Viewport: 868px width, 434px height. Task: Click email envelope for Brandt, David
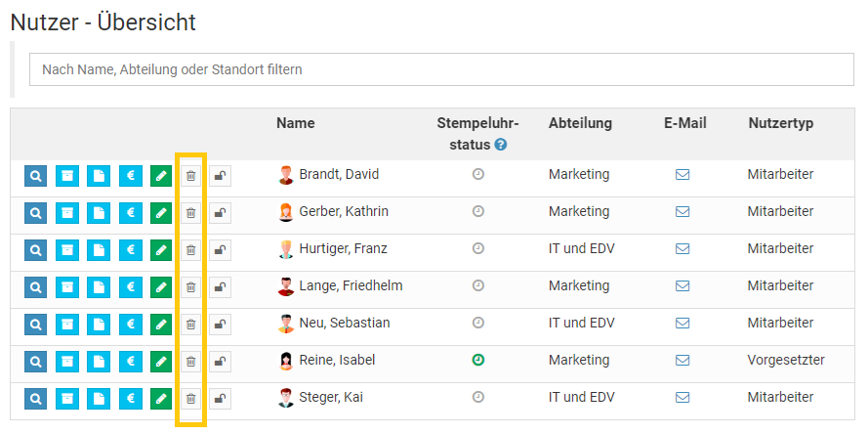(x=682, y=175)
